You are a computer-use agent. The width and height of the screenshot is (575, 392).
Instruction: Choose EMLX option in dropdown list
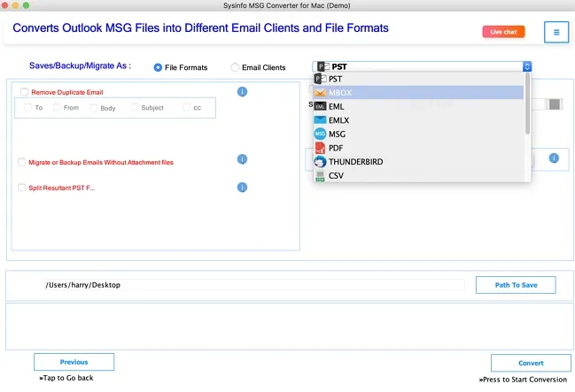[418, 120]
